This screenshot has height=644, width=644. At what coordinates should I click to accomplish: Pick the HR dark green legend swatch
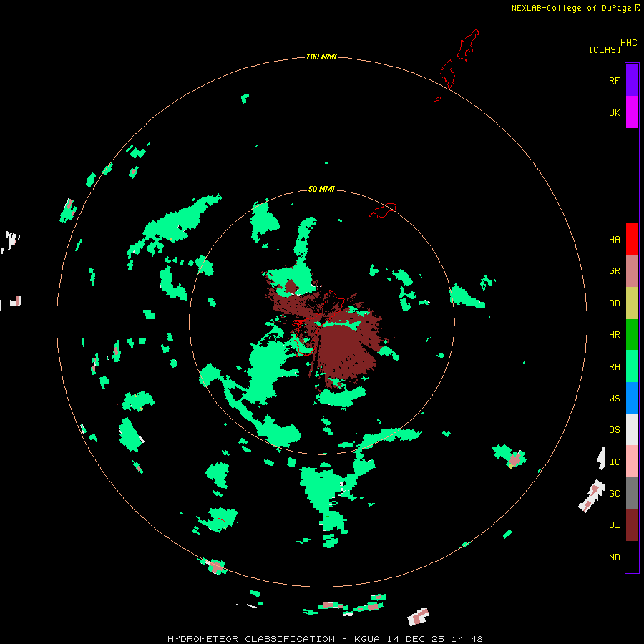click(x=632, y=334)
